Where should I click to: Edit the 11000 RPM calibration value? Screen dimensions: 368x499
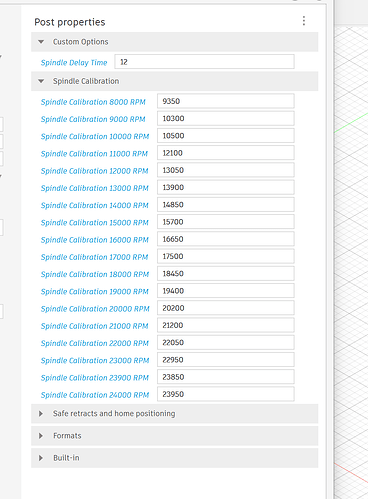pyautogui.click(x=226, y=153)
